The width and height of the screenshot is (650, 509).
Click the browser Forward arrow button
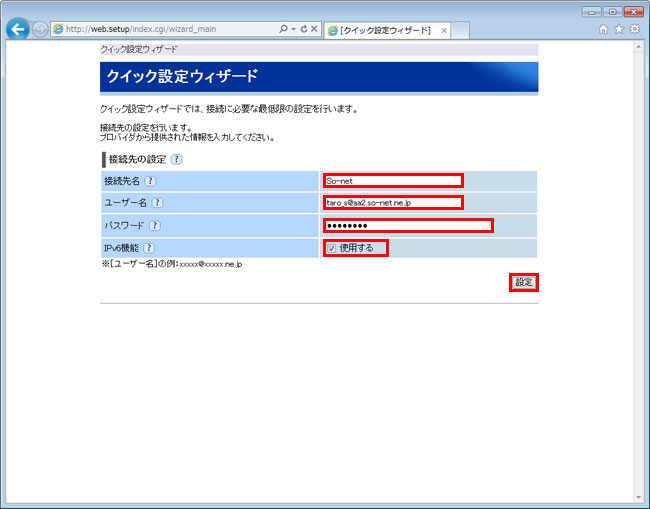(40, 29)
